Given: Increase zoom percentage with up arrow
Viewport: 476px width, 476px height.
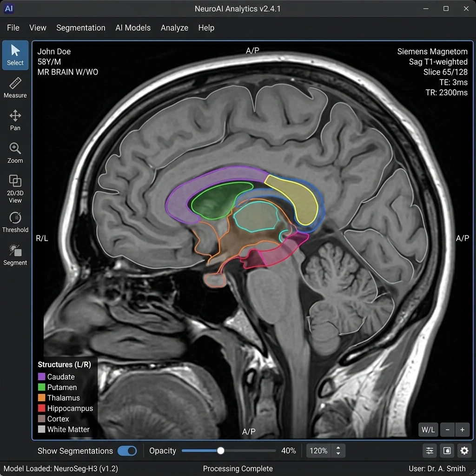Looking at the screenshot, I should [x=338, y=448].
